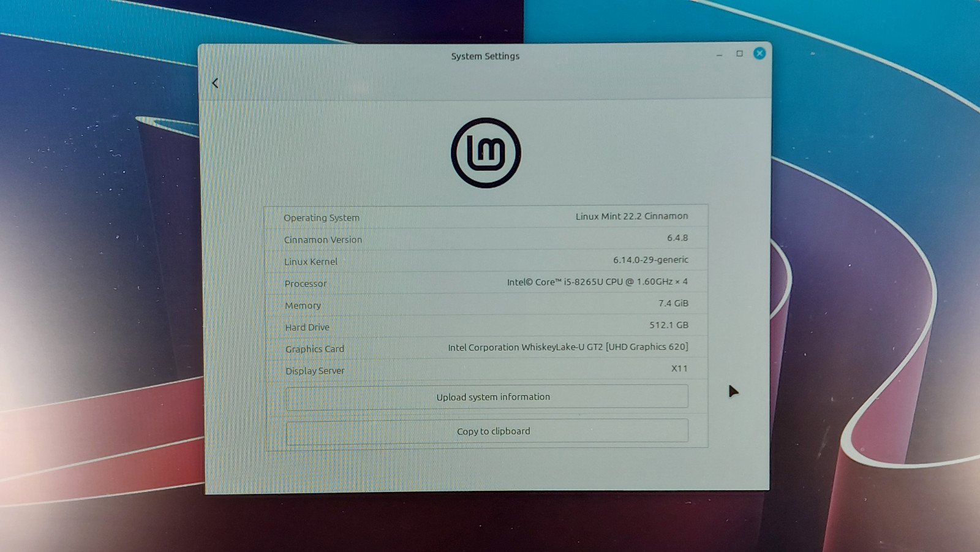
Task: Click the kernel value 6.14.0-29-generic
Action: [650, 260]
